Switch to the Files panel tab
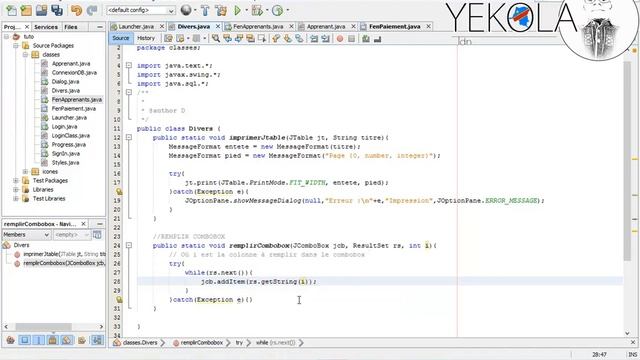640x360 pixels. point(71,27)
